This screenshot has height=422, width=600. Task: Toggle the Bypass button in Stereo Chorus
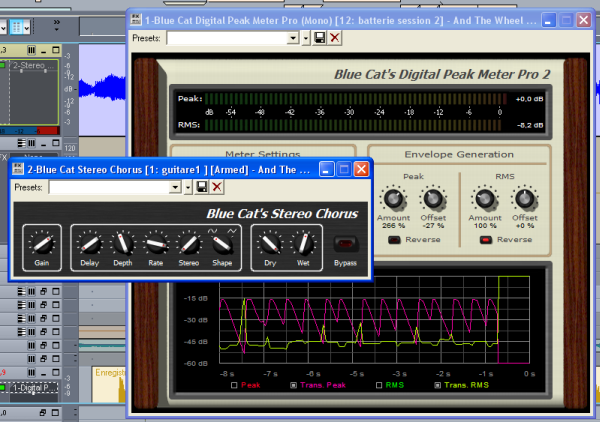click(x=346, y=244)
